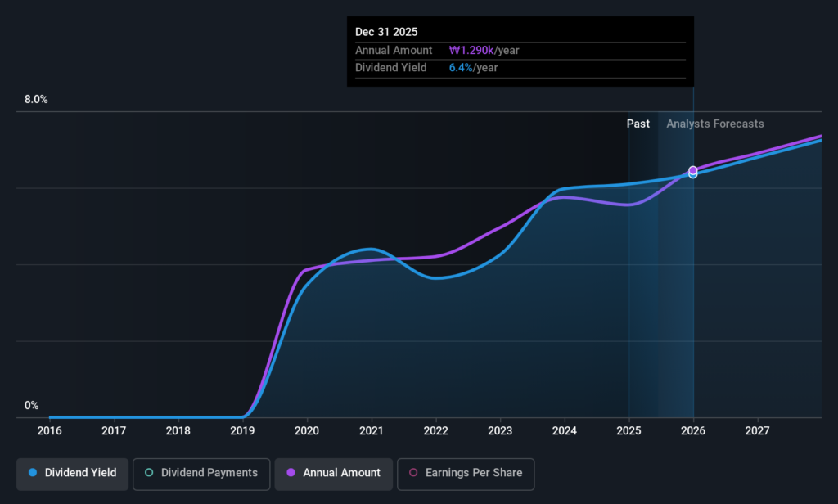
Task: Click the 6.4% dividend yield value
Action: [461, 68]
